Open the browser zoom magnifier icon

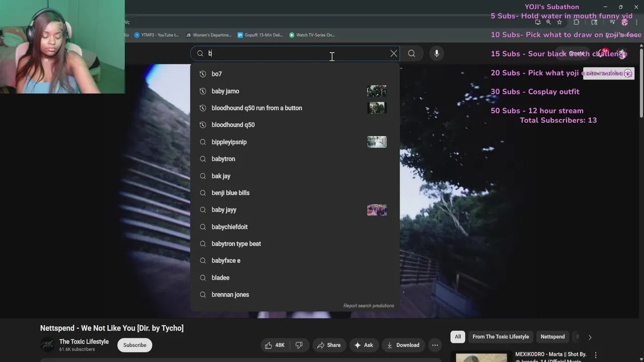coord(548,22)
